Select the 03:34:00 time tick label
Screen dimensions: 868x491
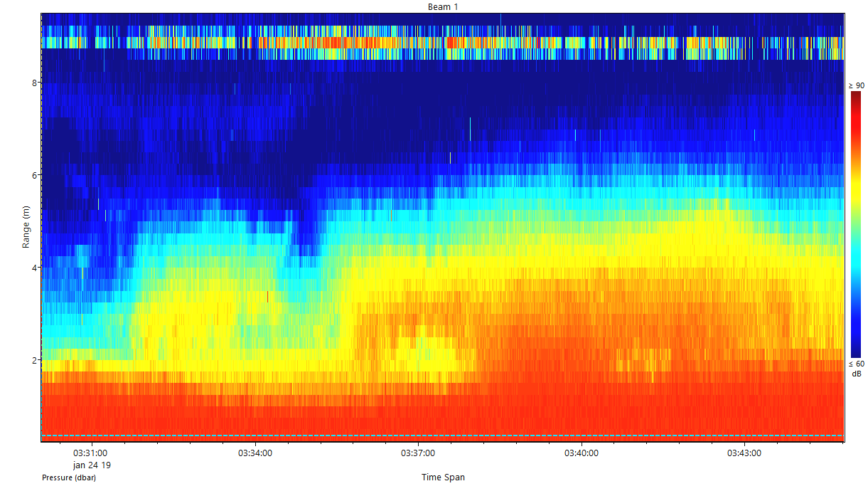click(x=254, y=453)
